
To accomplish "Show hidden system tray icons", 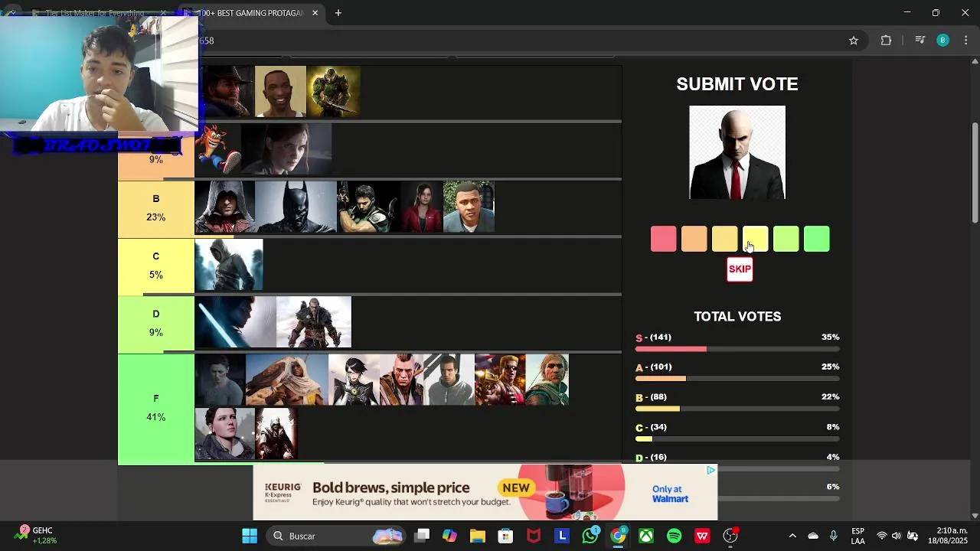I will [x=792, y=536].
